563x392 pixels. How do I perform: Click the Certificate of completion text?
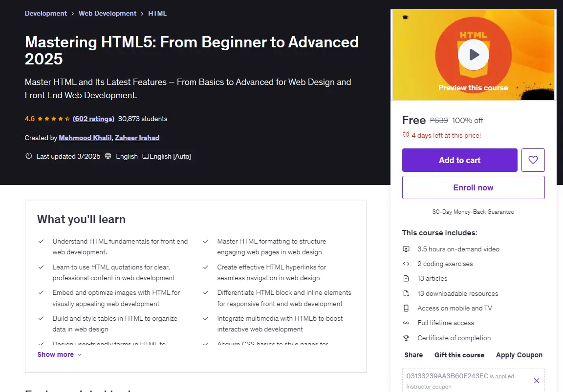tap(454, 338)
